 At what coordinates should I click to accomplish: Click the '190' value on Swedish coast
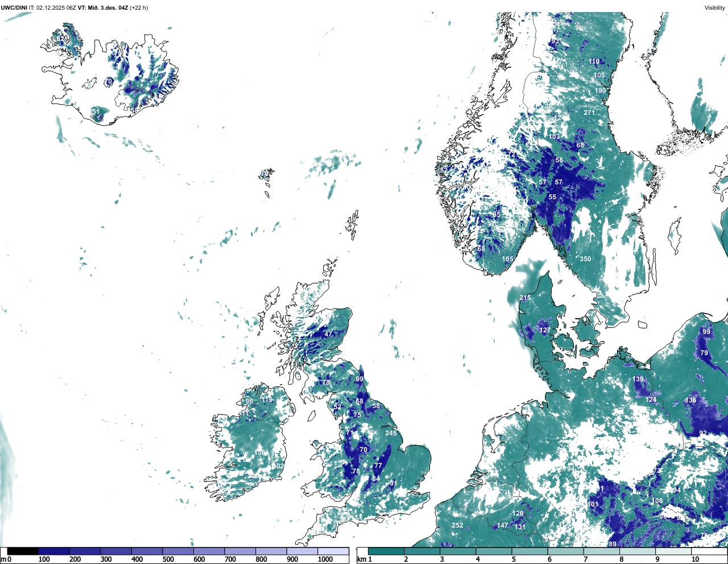coord(601,90)
